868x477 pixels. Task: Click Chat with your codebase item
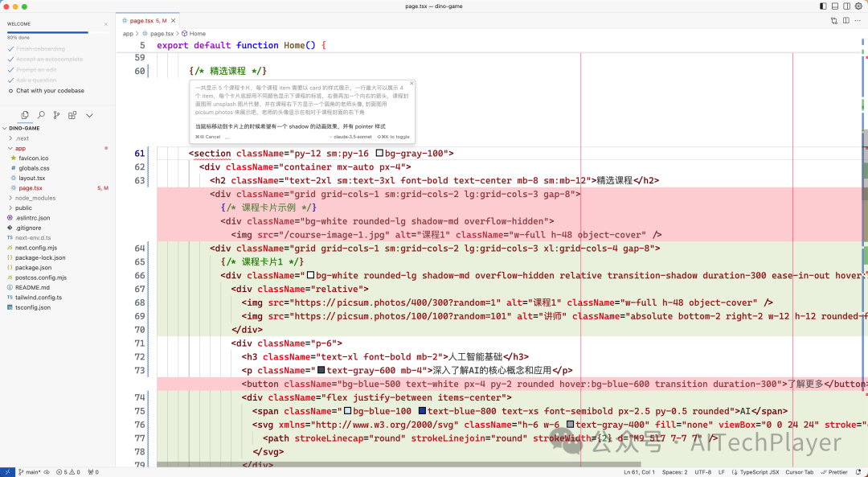pyautogui.click(x=50, y=91)
